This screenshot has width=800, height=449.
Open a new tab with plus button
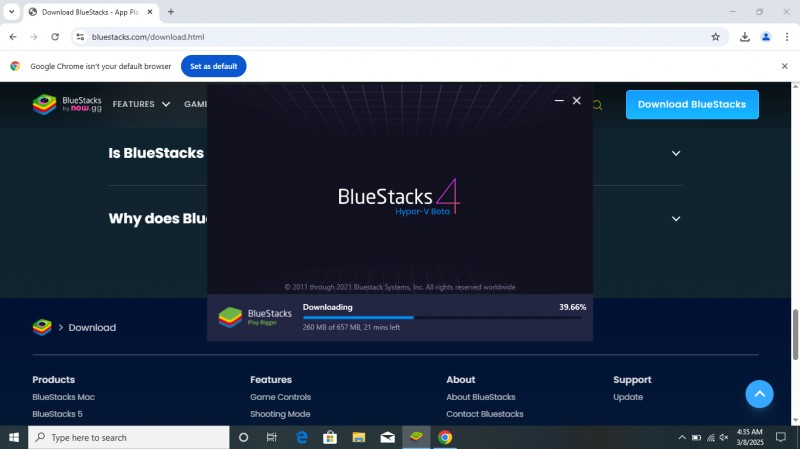(171, 12)
